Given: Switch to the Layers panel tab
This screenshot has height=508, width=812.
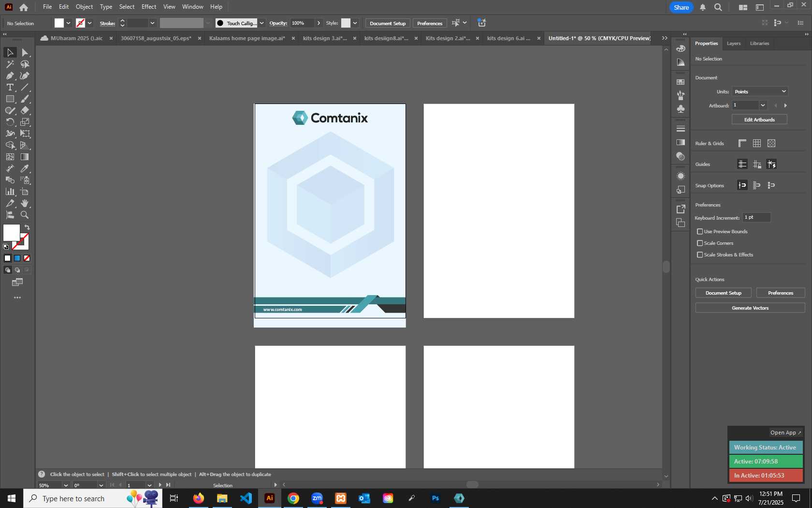Looking at the screenshot, I should 734,44.
